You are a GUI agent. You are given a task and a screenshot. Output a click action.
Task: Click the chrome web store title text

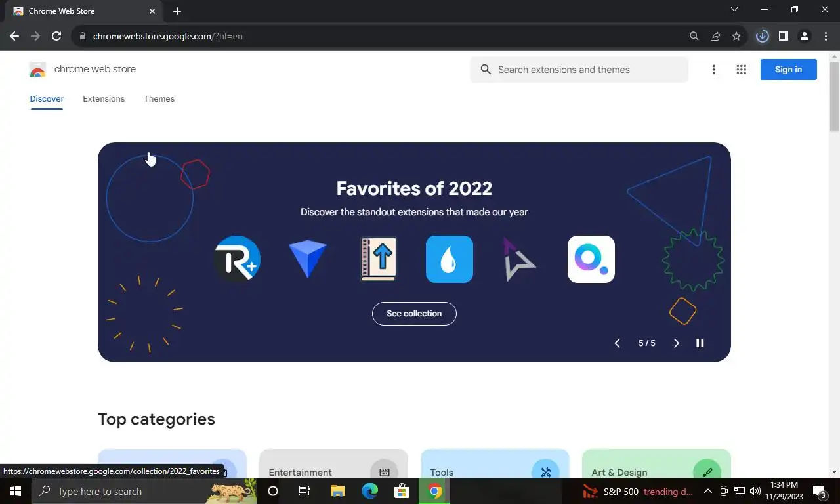pyautogui.click(x=95, y=69)
